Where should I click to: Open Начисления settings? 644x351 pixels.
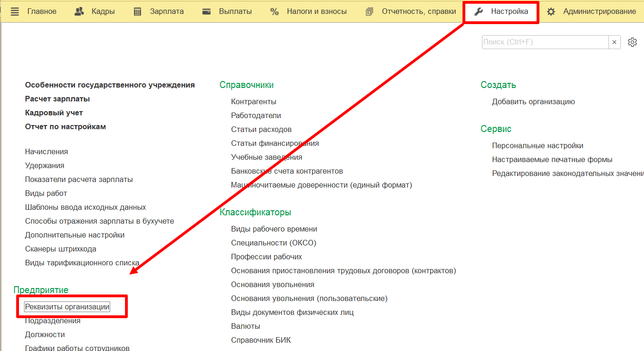46,151
